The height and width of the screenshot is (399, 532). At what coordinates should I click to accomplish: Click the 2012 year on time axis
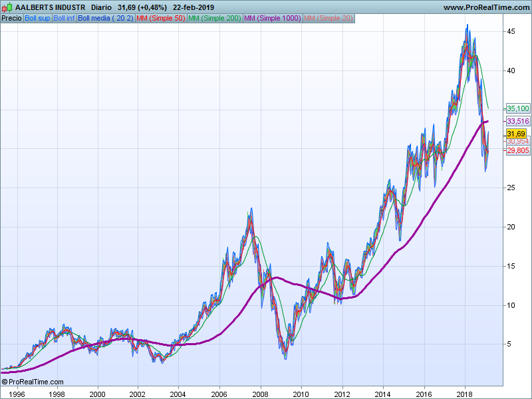click(342, 394)
